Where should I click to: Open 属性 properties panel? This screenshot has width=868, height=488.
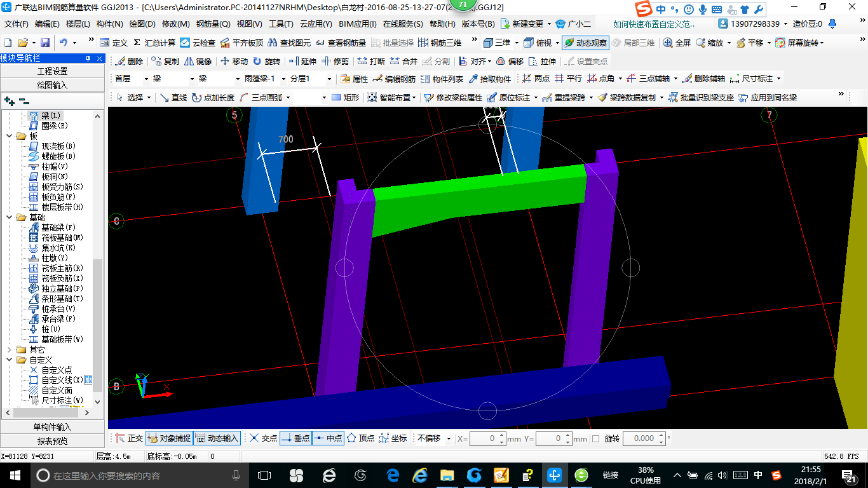[x=354, y=79]
